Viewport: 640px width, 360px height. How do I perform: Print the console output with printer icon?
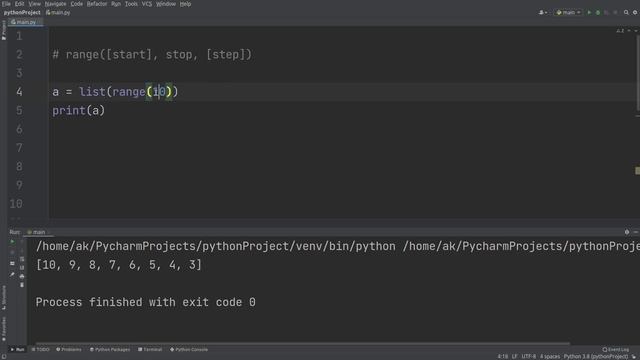[22, 276]
